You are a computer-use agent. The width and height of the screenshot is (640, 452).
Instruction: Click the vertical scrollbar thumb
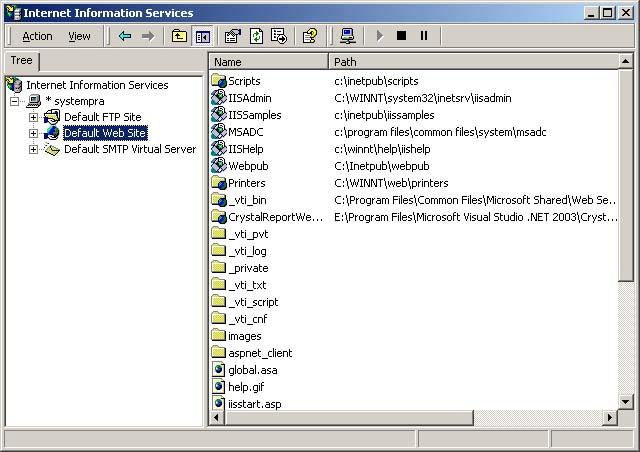625,175
